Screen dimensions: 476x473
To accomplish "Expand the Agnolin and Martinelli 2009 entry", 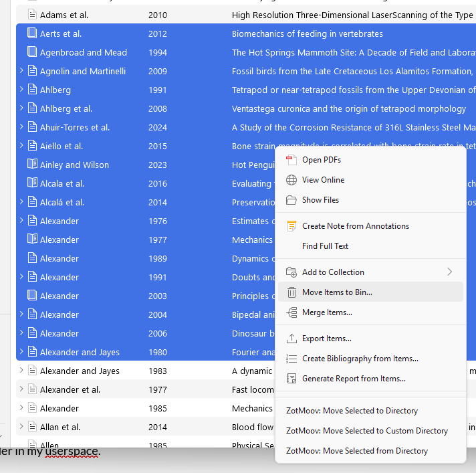I will (21, 71).
